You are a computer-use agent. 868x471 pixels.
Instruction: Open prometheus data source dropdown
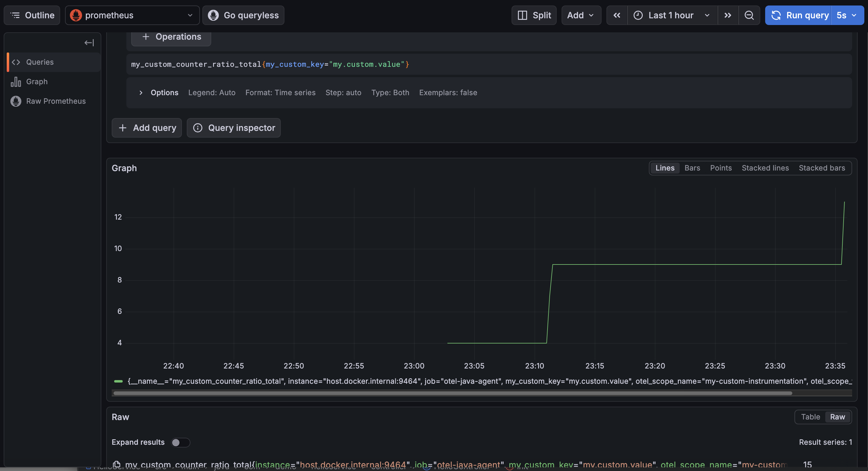pos(132,16)
